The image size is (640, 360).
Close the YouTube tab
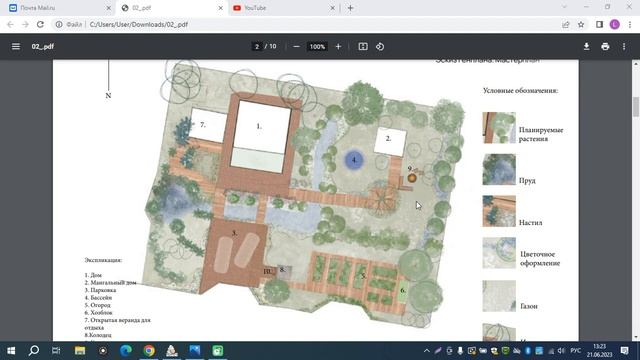click(332, 8)
